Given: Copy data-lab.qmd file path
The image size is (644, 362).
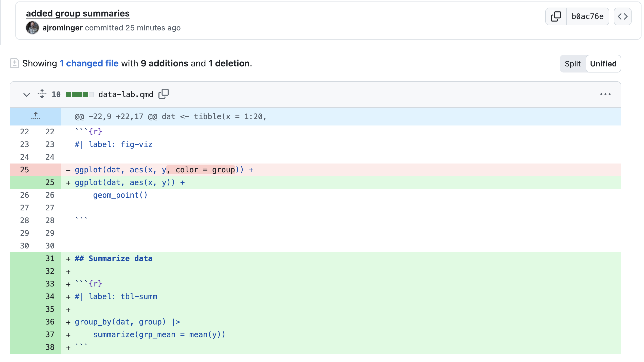Looking at the screenshot, I should [x=164, y=94].
